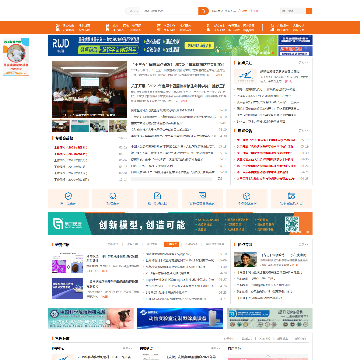Image resolution: width=360 pixels, height=360 pixels.
Task: Click the quick-link card with calendar grid icon
Action: click(x=291, y=199)
